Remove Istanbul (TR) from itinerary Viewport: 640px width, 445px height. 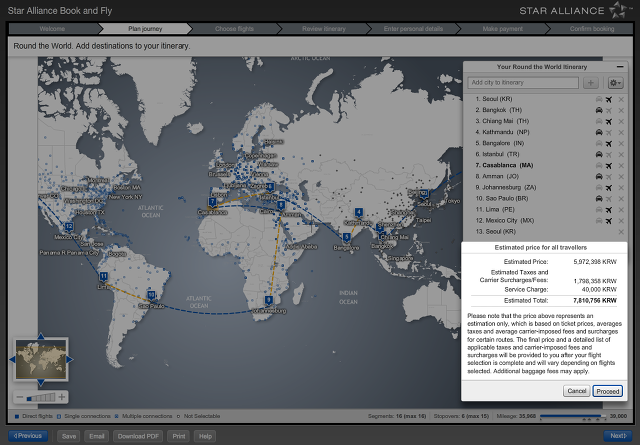[x=621, y=154]
